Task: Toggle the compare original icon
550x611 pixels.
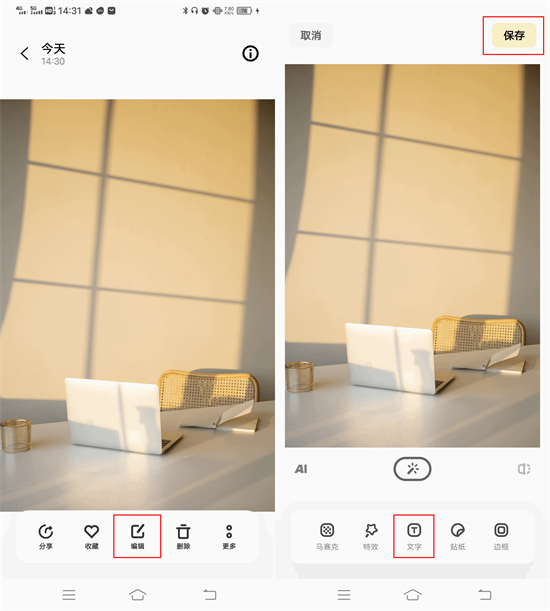Action: 523,469
